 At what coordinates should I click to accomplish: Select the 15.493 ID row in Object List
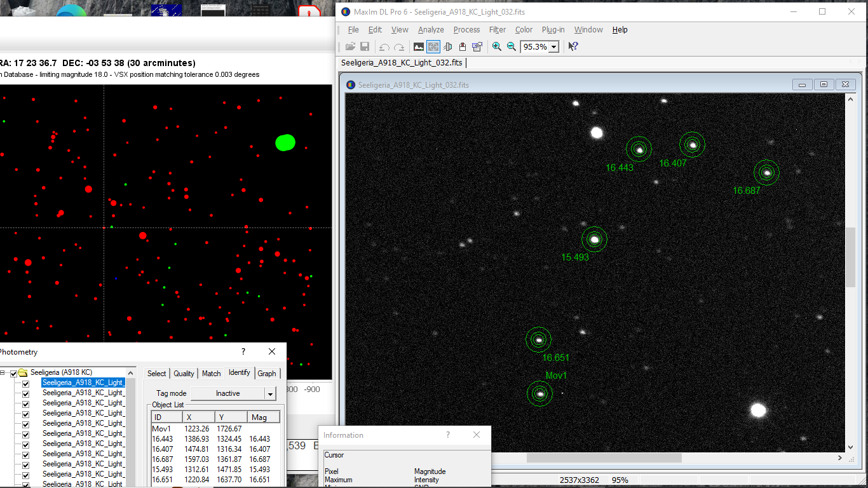(215, 470)
